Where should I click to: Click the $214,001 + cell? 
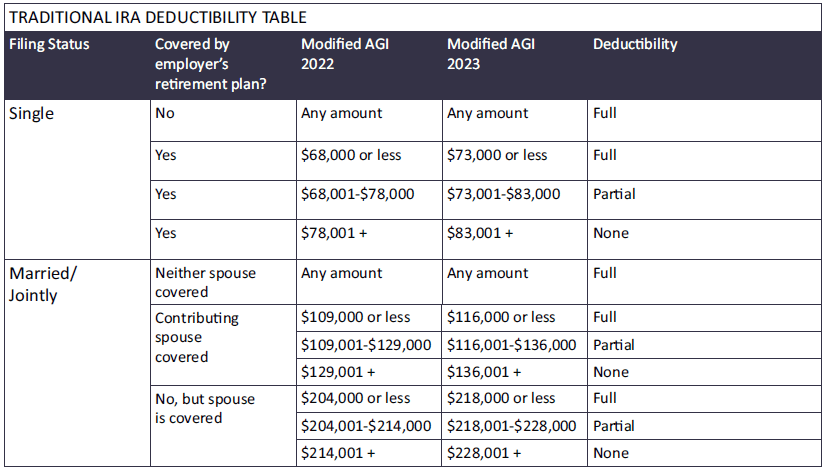[x=337, y=453]
